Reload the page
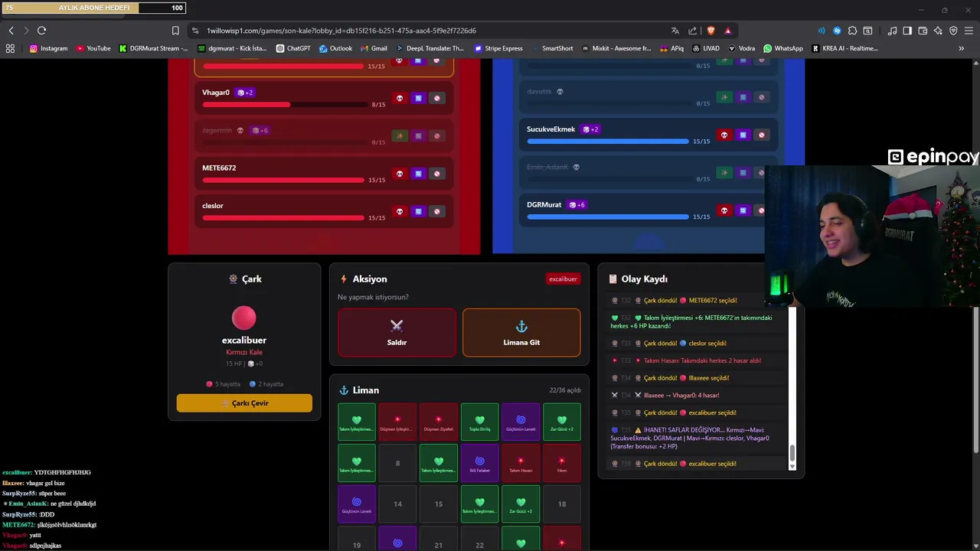 41,31
